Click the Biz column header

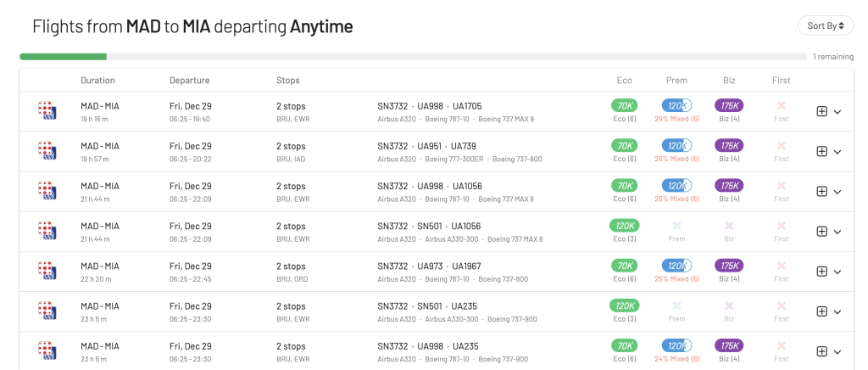pyautogui.click(x=729, y=81)
